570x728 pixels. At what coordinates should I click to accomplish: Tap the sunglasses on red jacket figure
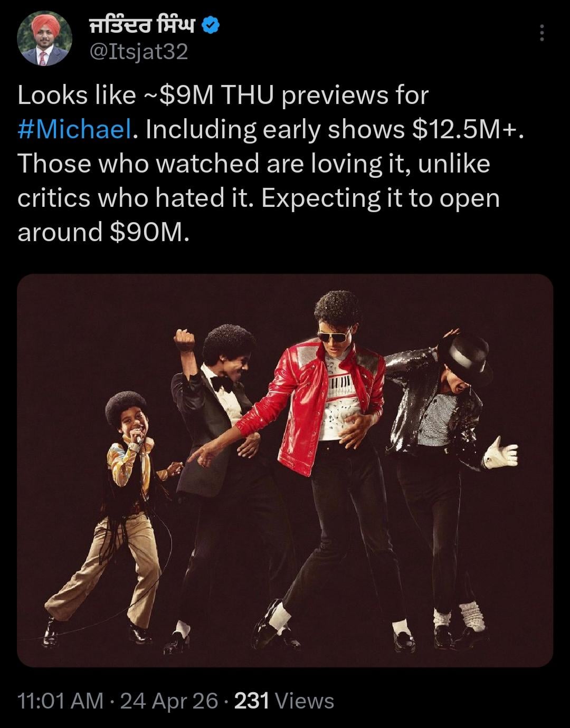point(334,334)
